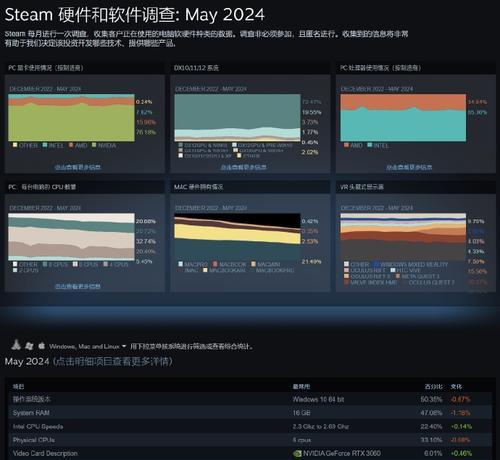Click MACBOOK legend swatch in MAC chart
This screenshot has width=500, height=460.
(215, 264)
